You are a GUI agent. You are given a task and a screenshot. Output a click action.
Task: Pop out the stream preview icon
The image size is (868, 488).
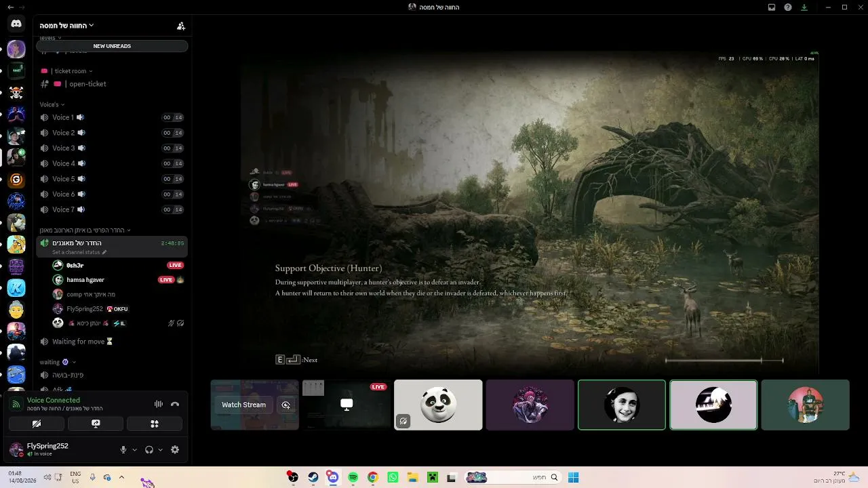[286, 405]
